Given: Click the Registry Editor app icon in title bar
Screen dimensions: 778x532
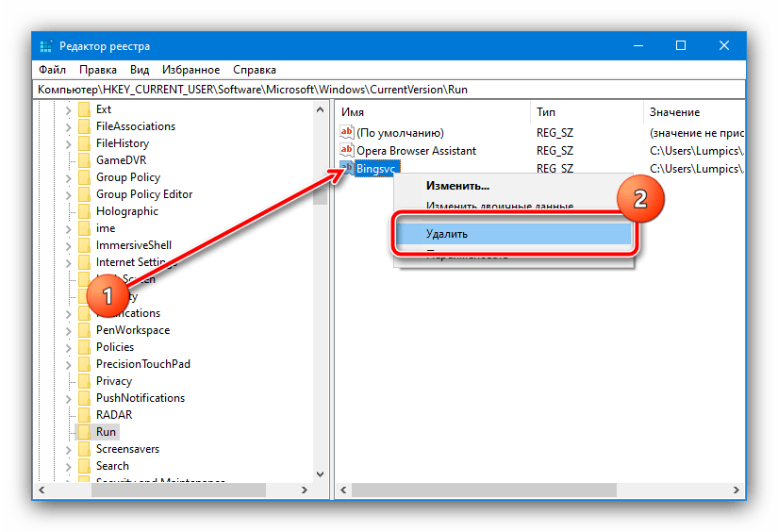Looking at the screenshot, I should tap(45, 46).
